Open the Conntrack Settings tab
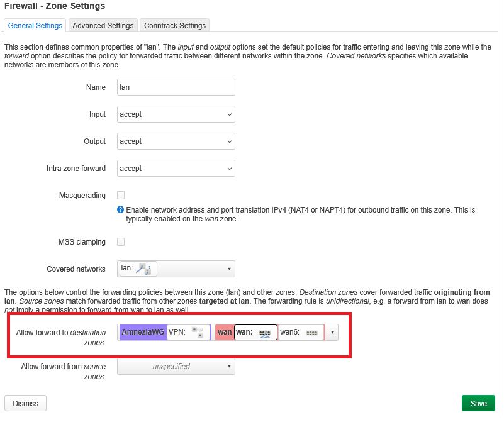The height and width of the screenshot is (427, 504). tap(174, 26)
